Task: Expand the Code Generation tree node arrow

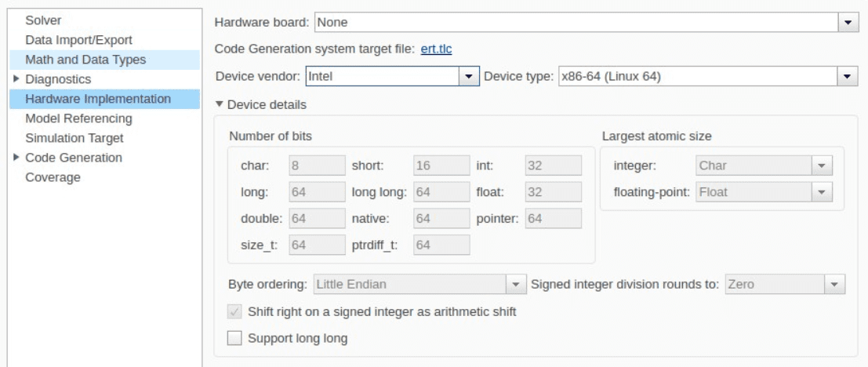Action: [x=17, y=158]
